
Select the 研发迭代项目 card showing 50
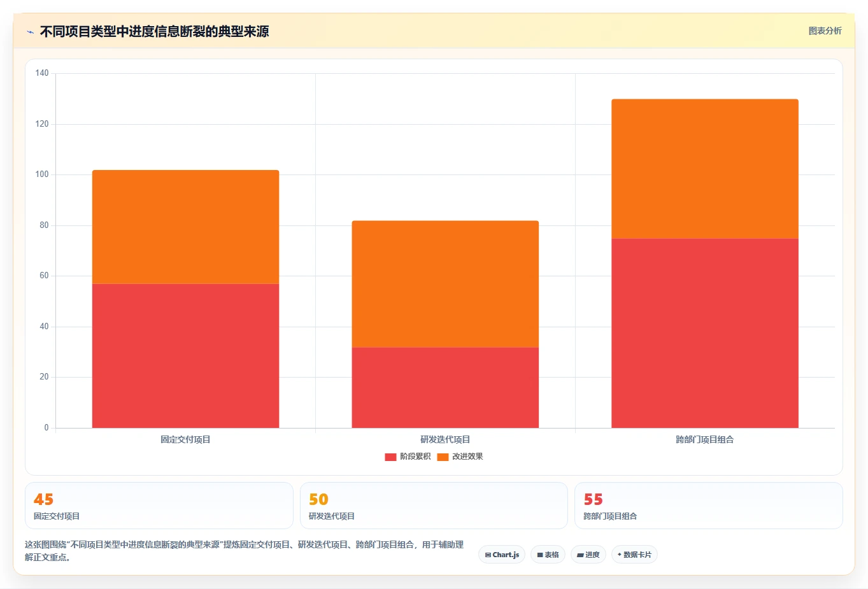(434, 506)
